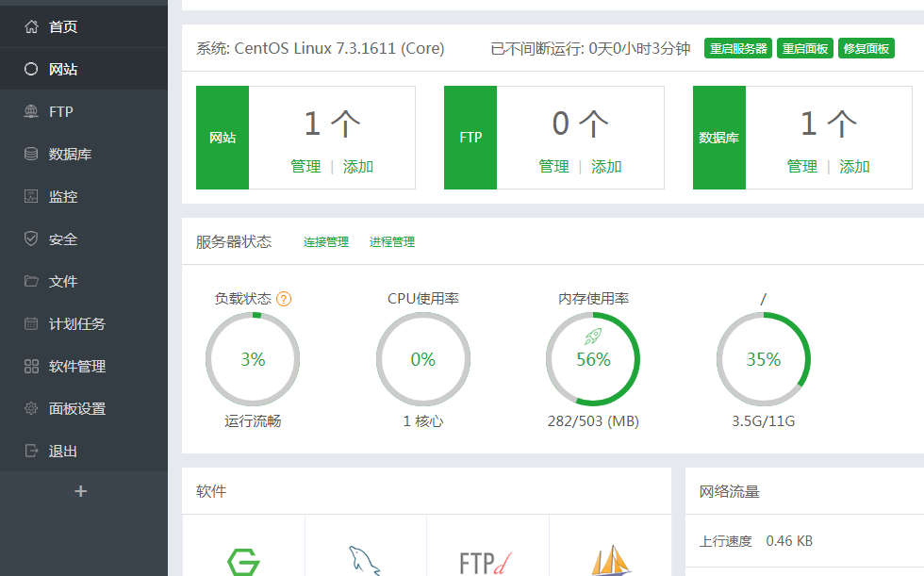Open 文件 sidebar entry
924x576 pixels.
(x=84, y=281)
